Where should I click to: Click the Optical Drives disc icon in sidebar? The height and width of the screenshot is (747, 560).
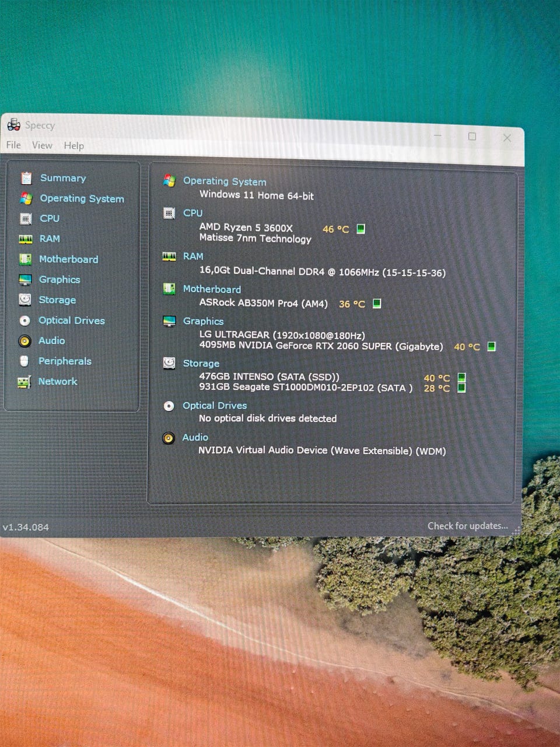pos(24,320)
